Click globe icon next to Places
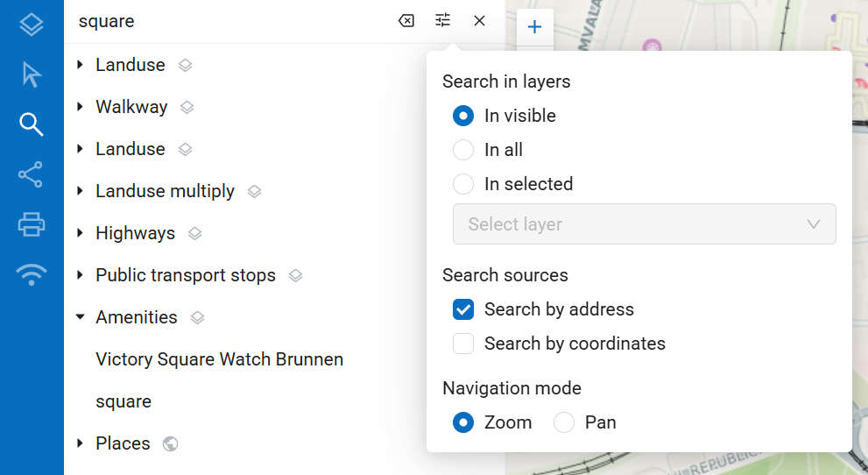The width and height of the screenshot is (868, 475). coord(171,444)
